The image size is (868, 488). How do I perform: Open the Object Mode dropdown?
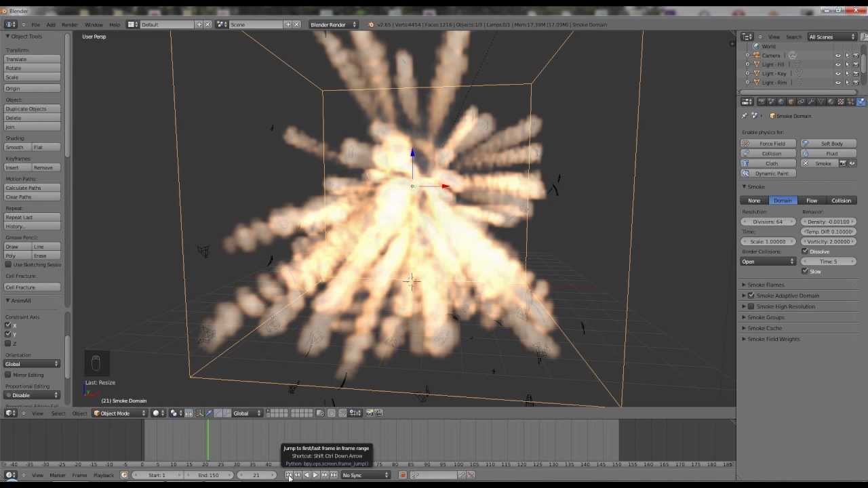point(119,413)
